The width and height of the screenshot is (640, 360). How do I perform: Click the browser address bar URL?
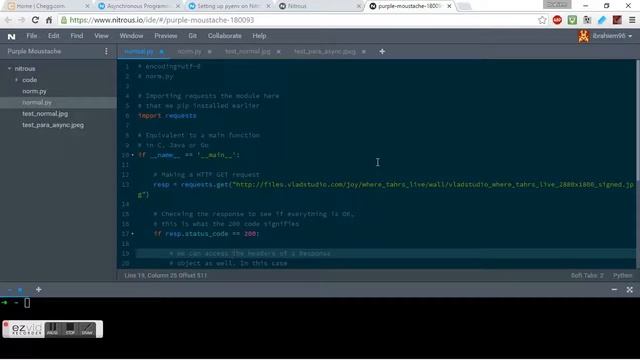click(x=162, y=20)
